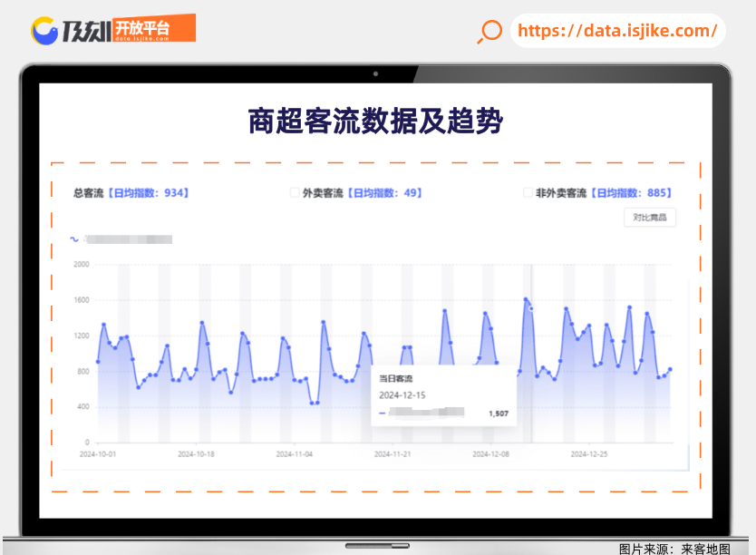Click the 2024-11-04 x-axis date label

(x=294, y=453)
